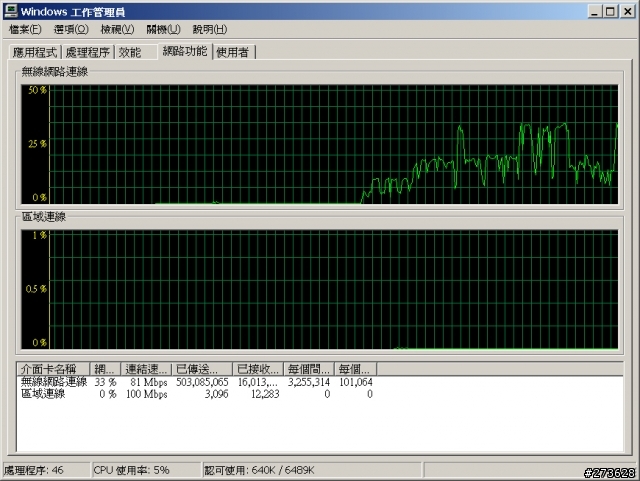Image resolution: width=640 pixels, height=481 pixels.
Task: Select the 區域連線 row in the list
Action: (x=197, y=394)
